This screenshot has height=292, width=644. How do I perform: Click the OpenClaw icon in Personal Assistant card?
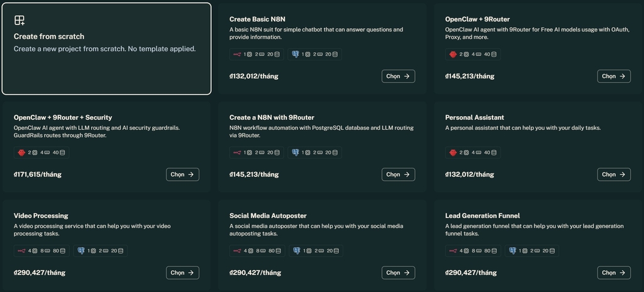(x=453, y=153)
